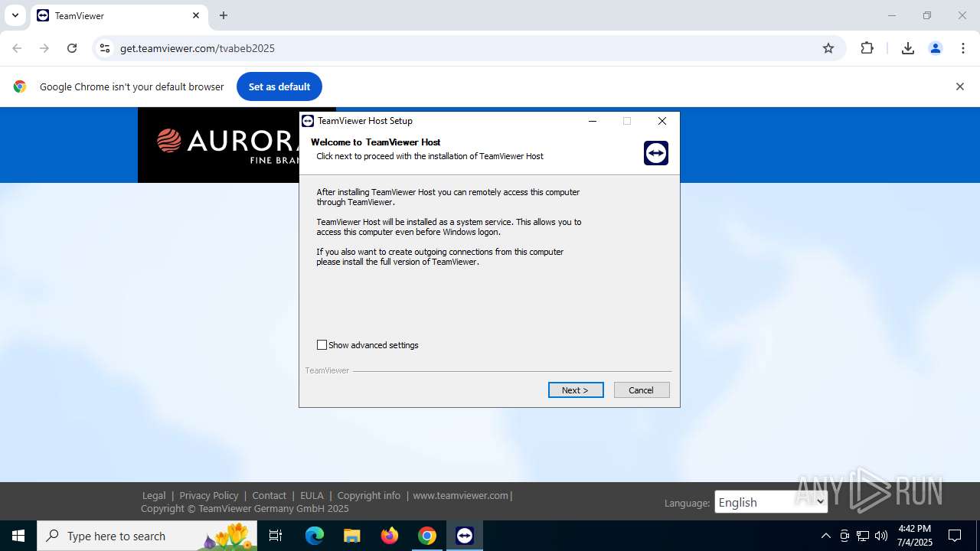Open Chrome three-dot menu
Viewport: 980px width, 551px height.
(963, 48)
